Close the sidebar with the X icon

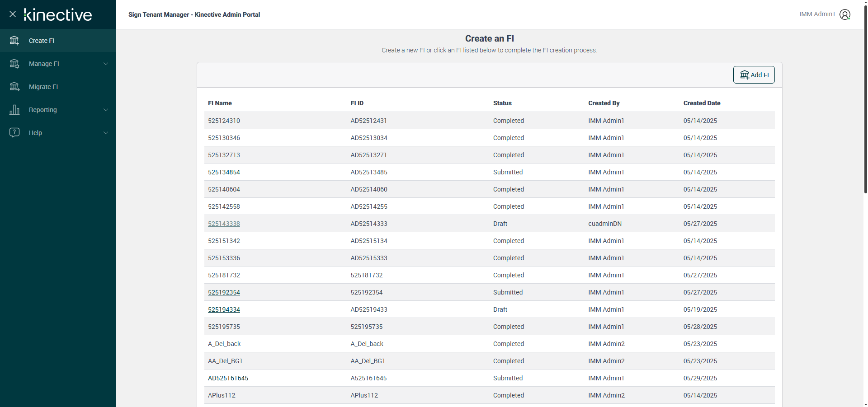coord(13,14)
